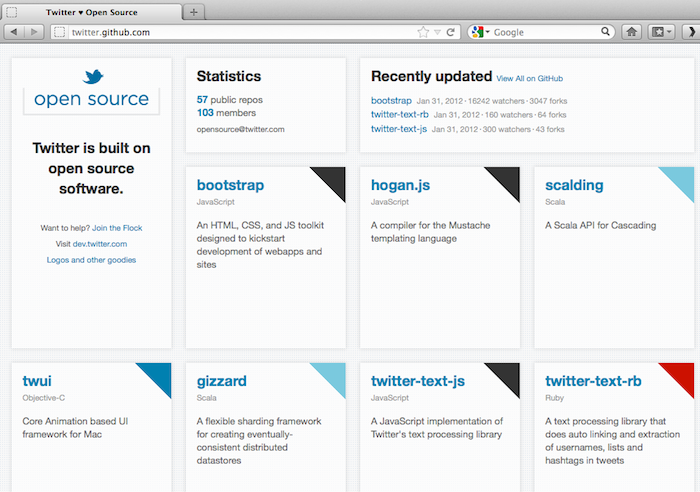Click the Google search engine icon
This screenshot has height=492, width=700.
coord(476,32)
